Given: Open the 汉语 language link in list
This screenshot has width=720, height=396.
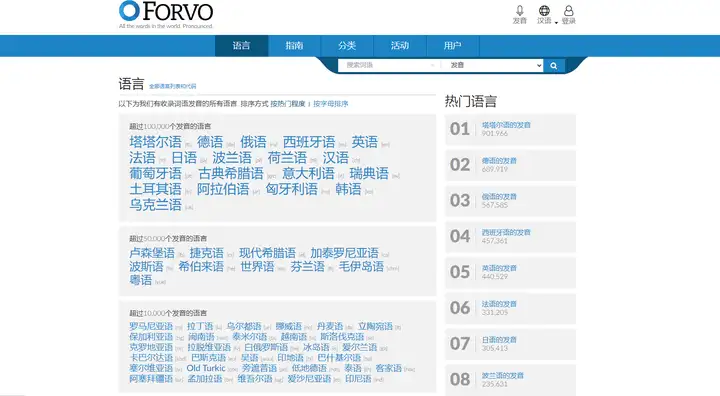Looking at the screenshot, I should point(336,158).
